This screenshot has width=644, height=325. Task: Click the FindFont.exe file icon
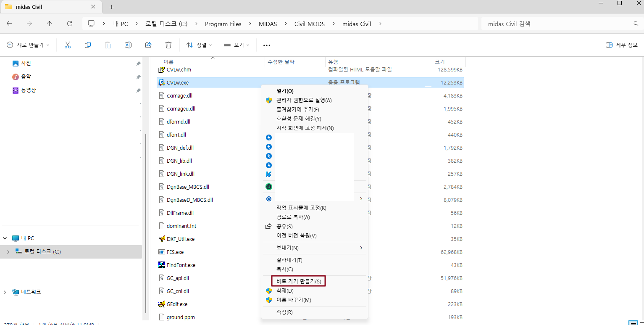162,265
